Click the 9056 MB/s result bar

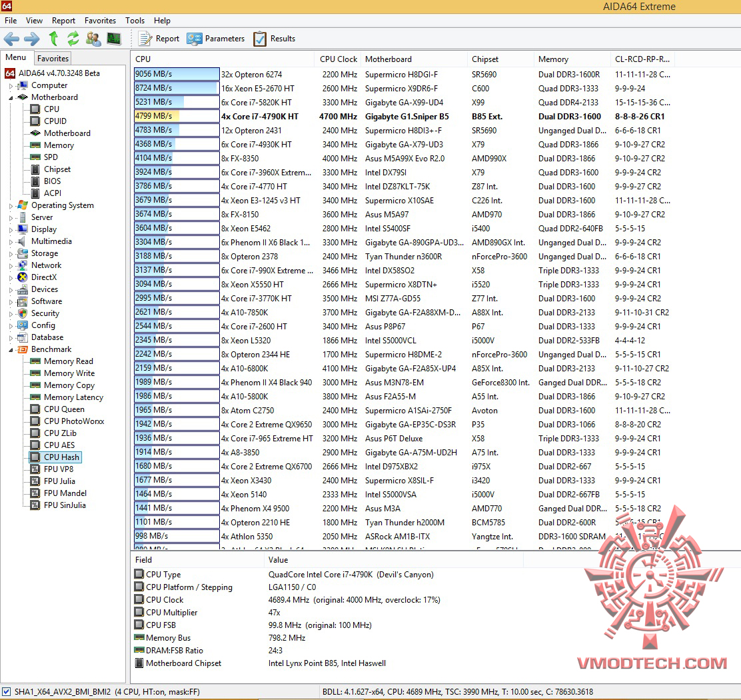pos(177,74)
